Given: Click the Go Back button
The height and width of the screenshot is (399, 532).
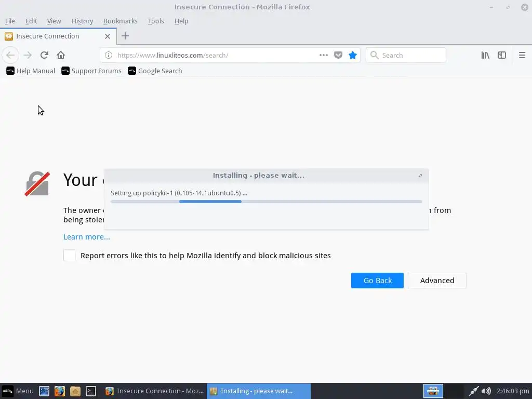Looking at the screenshot, I should click(377, 281).
